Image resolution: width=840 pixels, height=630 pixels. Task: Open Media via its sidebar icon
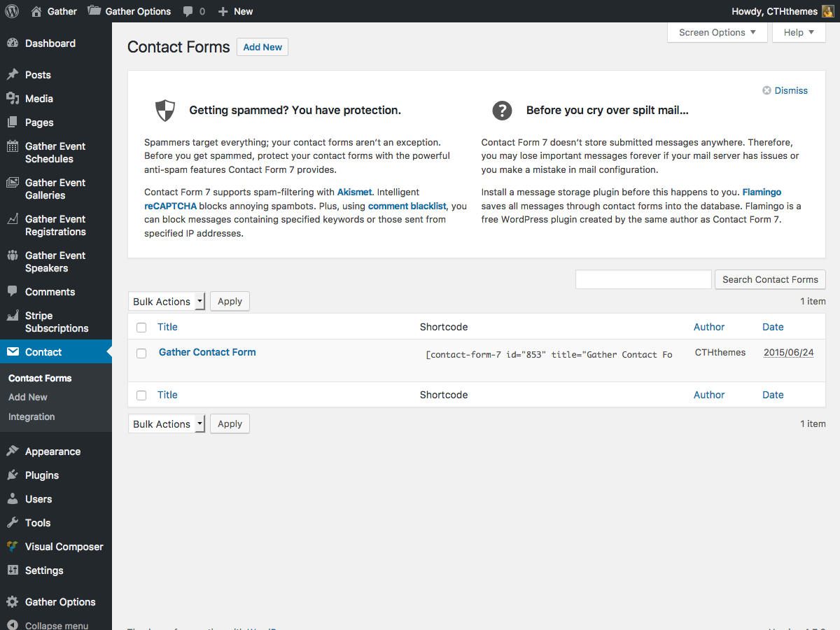(x=13, y=99)
